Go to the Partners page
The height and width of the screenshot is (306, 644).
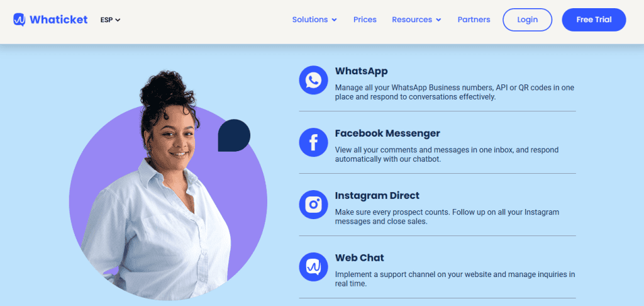click(x=474, y=20)
